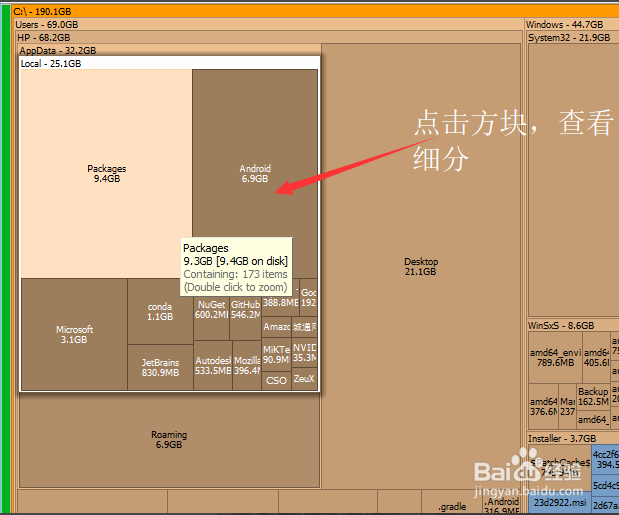This screenshot has width=619, height=515.
Task: Select the ZeuX block
Action: (x=304, y=379)
